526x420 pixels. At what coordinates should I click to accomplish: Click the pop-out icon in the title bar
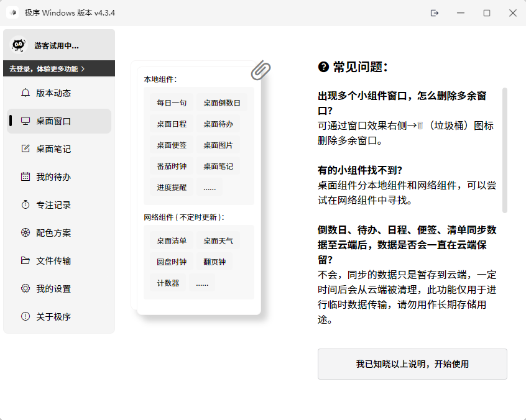tap(434, 12)
